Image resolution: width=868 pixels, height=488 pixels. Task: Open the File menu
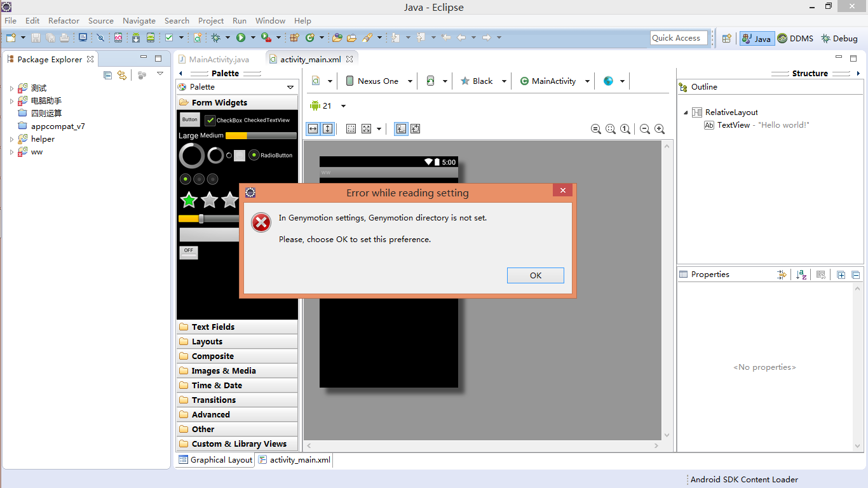pos(10,20)
